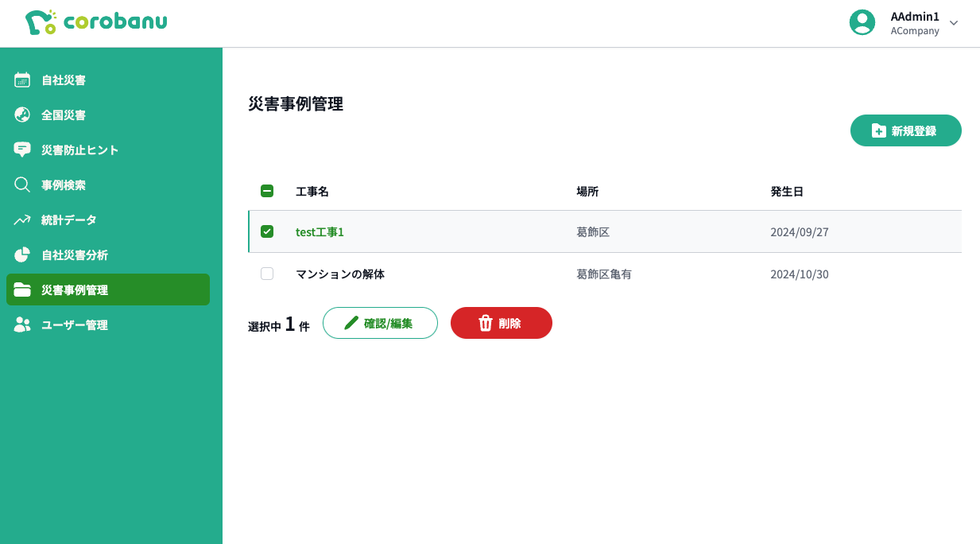This screenshot has width=980, height=544.
Task: Check the checkbox for マンションの解体
Action: click(267, 274)
